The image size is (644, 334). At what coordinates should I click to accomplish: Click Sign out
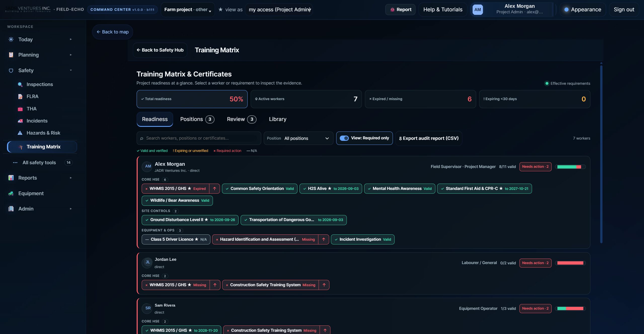pyautogui.click(x=624, y=10)
